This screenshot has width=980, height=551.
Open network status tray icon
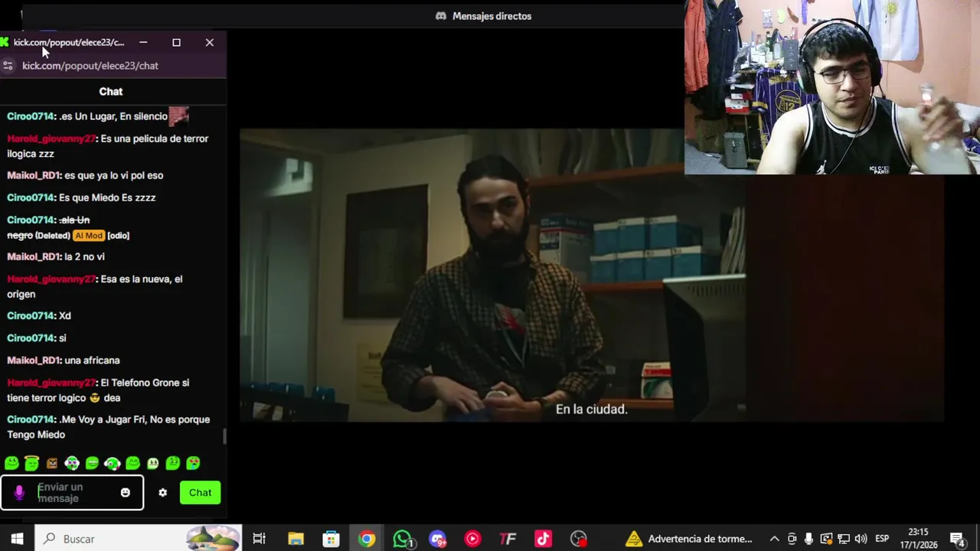point(843,539)
